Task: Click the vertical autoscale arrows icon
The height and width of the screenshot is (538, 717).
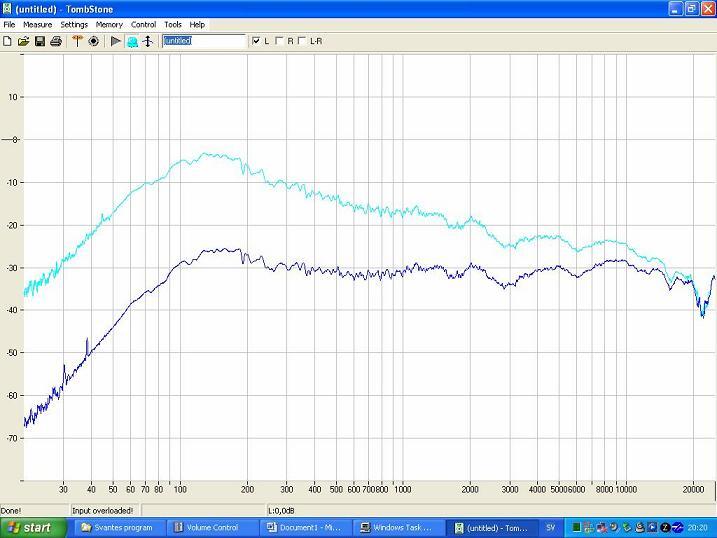Action: [x=148, y=41]
